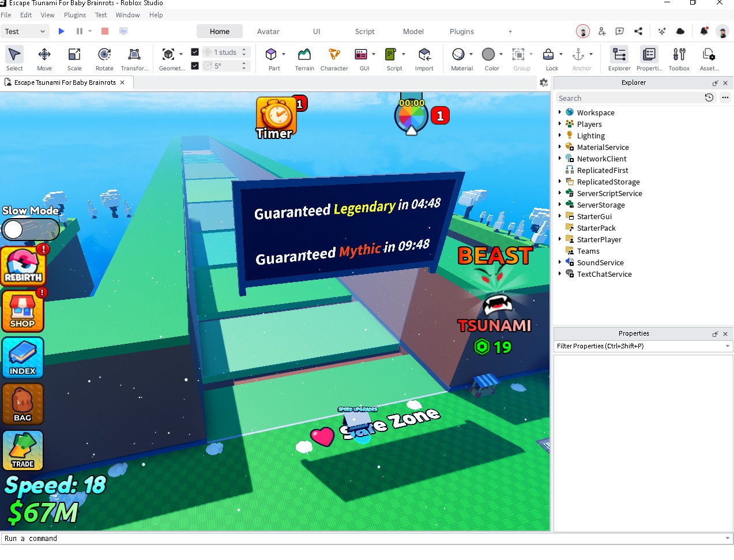
Task: Click the Character tool icon
Action: point(334,54)
